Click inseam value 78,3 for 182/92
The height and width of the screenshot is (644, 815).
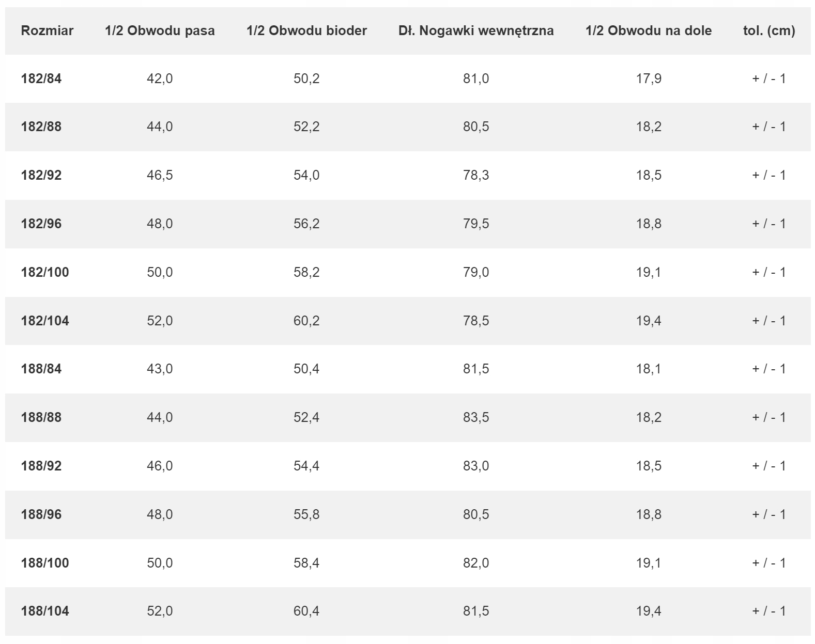pyautogui.click(x=476, y=175)
